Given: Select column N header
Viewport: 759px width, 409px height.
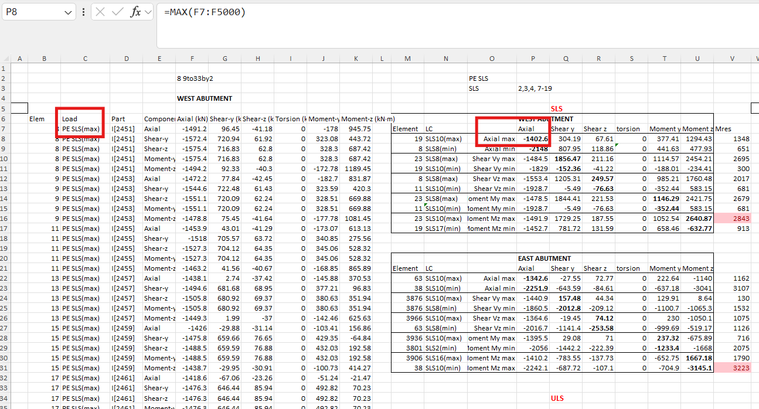Looking at the screenshot, I should coord(446,59).
